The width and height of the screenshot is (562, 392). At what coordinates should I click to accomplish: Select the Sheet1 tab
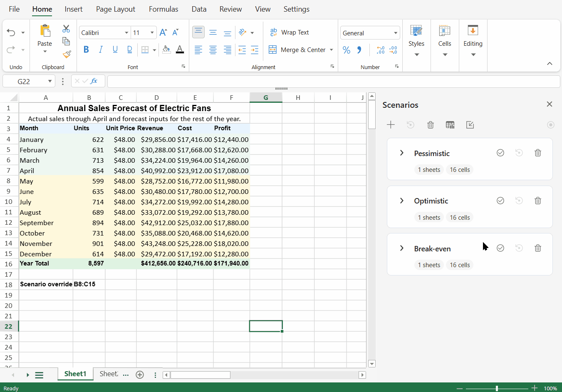75,374
